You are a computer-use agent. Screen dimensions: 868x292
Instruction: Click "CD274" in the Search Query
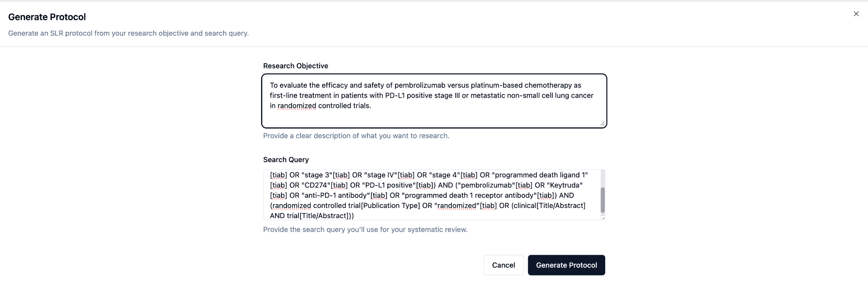tap(316, 185)
